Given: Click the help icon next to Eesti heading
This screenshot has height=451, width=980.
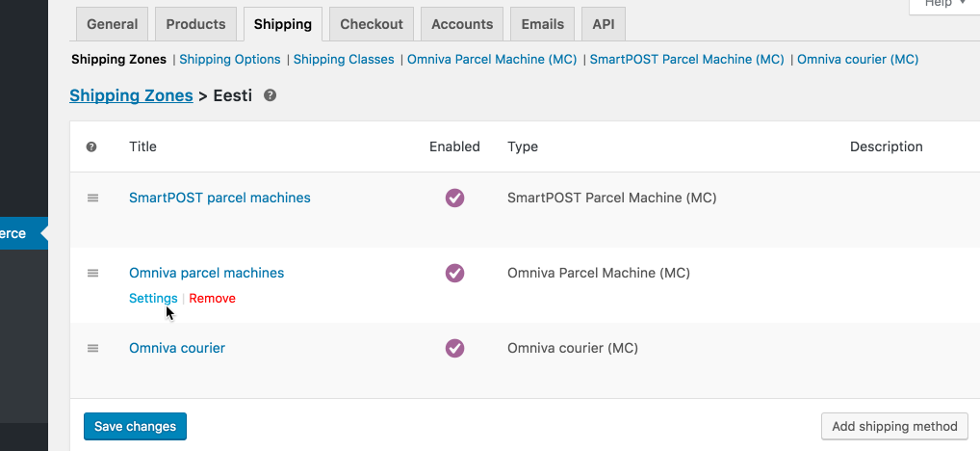Looking at the screenshot, I should click(270, 95).
